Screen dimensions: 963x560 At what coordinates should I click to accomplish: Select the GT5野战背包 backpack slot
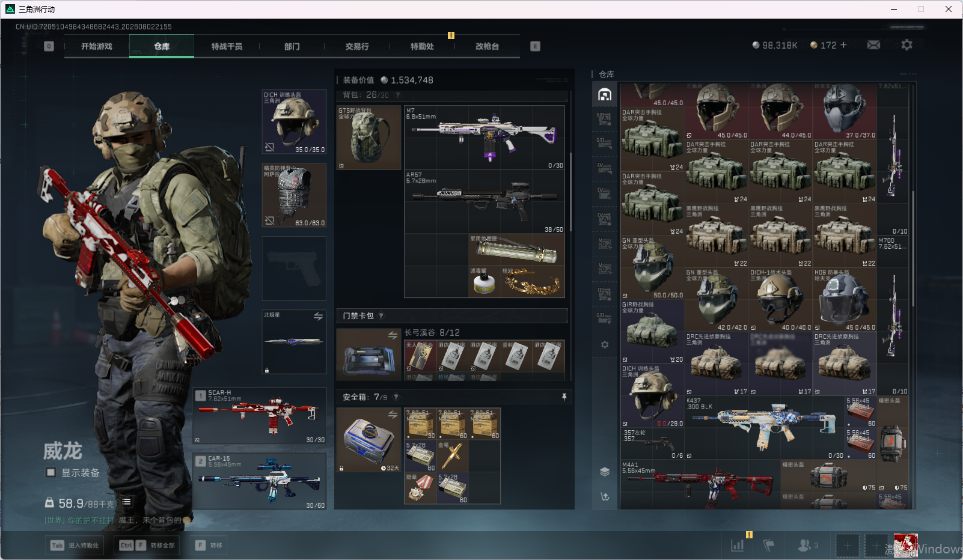coord(368,138)
